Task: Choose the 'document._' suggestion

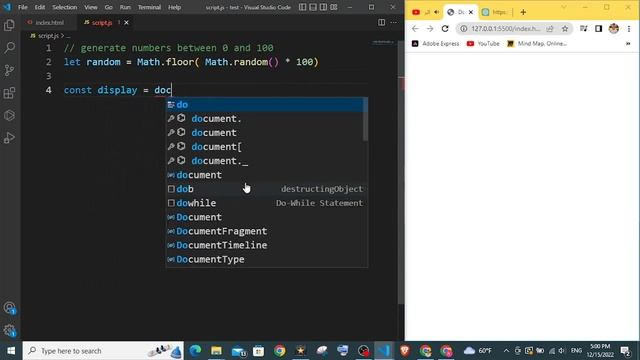Action: click(264, 161)
